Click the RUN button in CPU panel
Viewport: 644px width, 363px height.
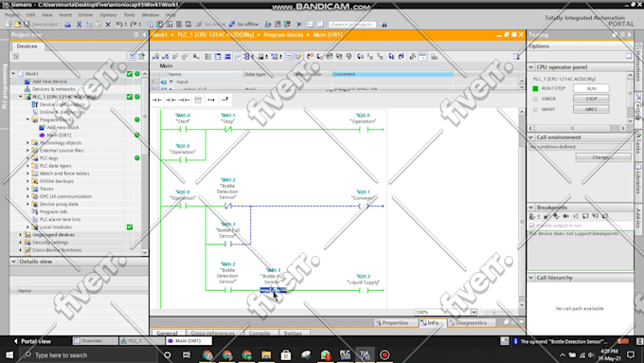pyautogui.click(x=591, y=88)
